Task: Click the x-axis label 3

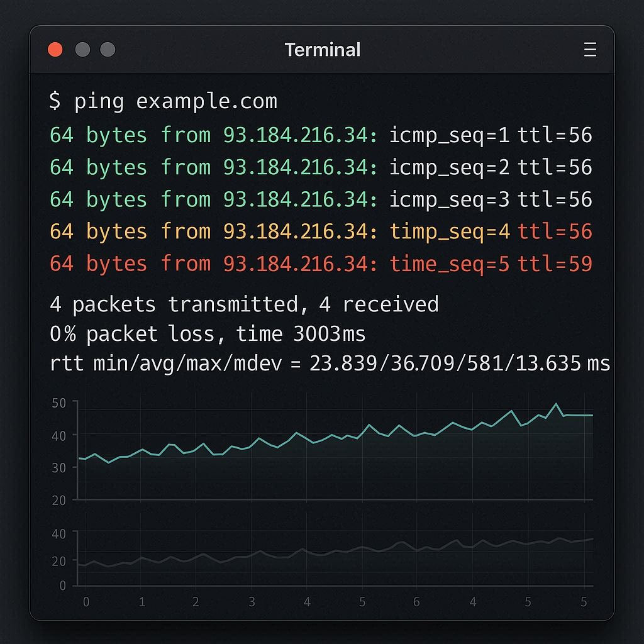Action: point(252,602)
